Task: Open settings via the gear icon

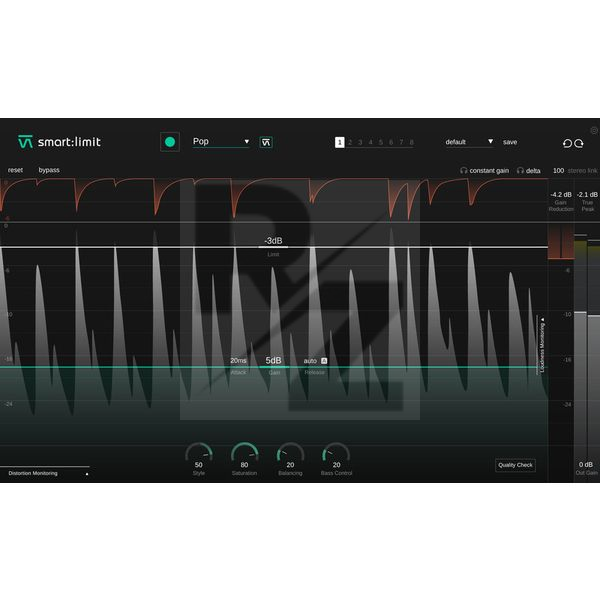Action: tap(594, 130)
